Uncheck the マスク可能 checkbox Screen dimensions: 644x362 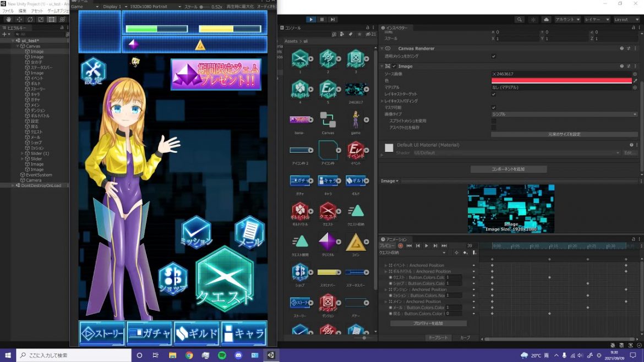point(493,107)
